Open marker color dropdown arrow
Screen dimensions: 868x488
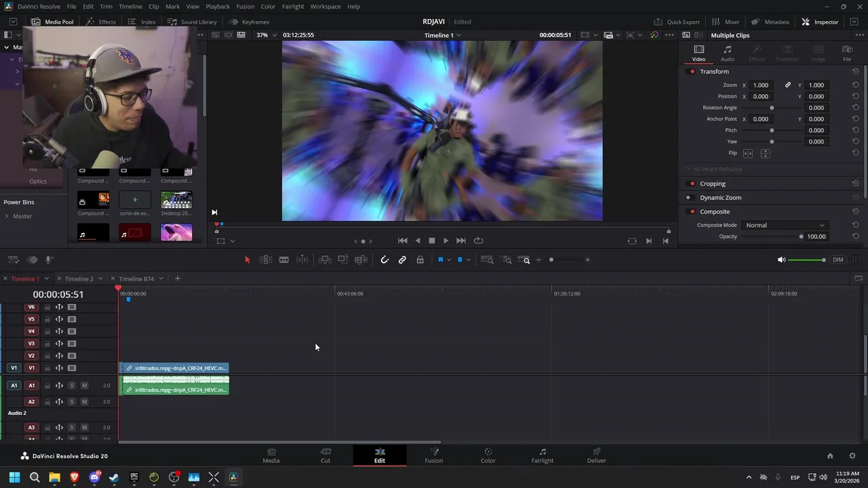click(x=468, y=260)
